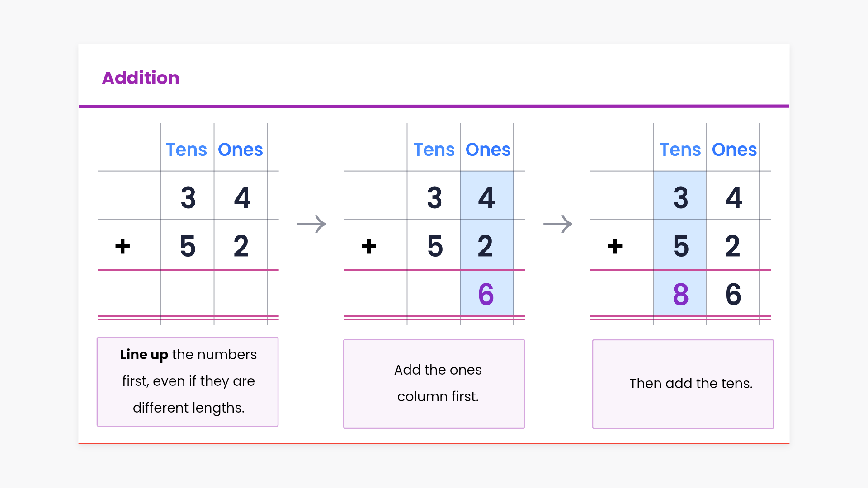Click the arrow between second and third tables
868x488 pixels.
pos(558,224)
